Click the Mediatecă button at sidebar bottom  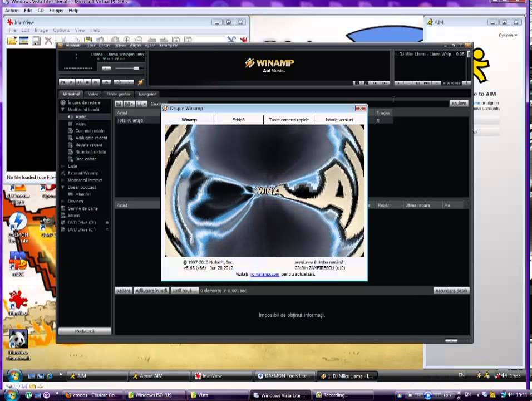pos(85,331)
